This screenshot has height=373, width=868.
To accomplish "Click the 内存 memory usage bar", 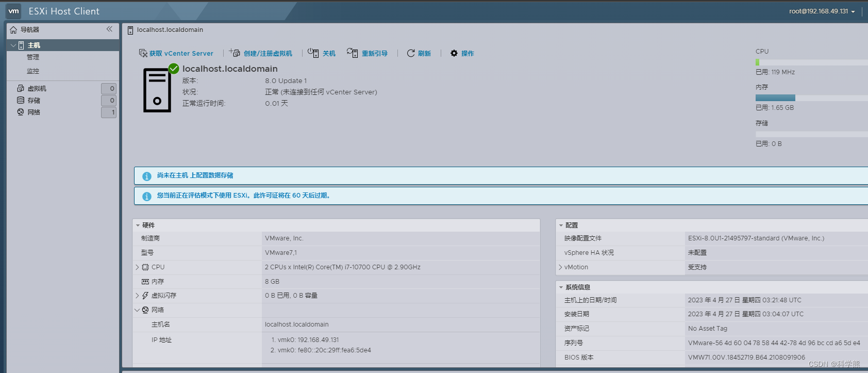I will click(812, 98).
